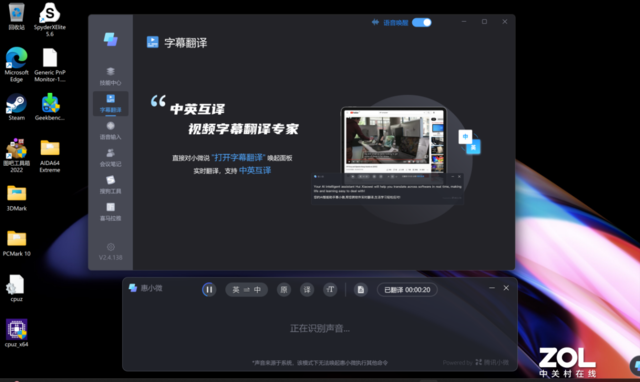This screenshot has width=640, height=382.
Task: Select the Geekbench desktop shortcut
Action: click(50, 107)
